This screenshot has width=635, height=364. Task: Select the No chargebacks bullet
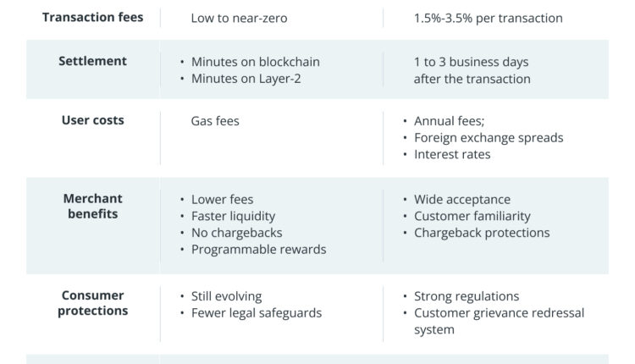pyautogui.click(x=236, y=233)
